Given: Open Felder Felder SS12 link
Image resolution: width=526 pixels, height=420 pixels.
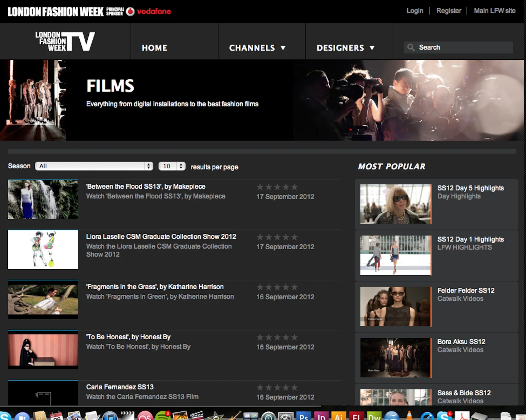Looking at the screenshot, I should pos(466,290).
